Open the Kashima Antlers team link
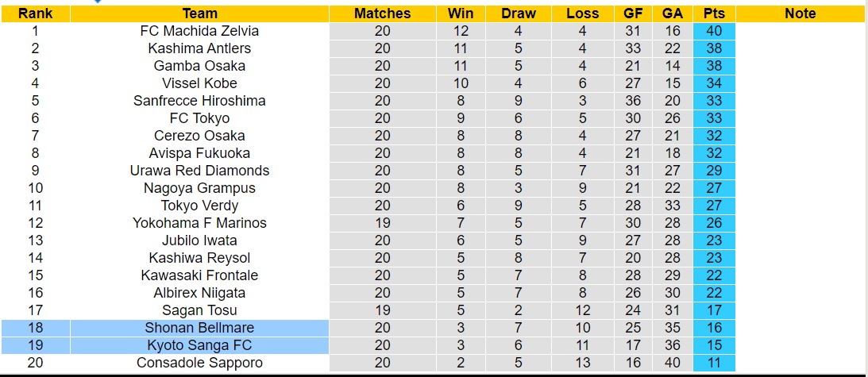 coord(199,48)
